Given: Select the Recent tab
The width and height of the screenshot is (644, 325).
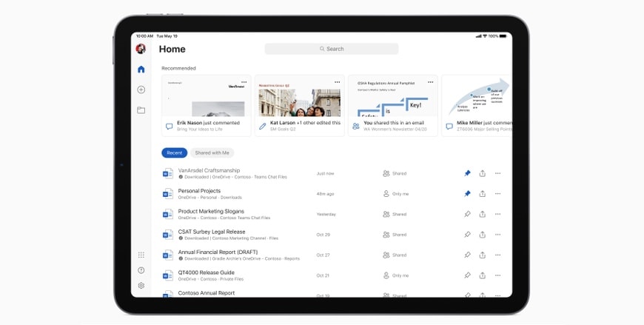Looking at the screenshot, I should (174, 153).
